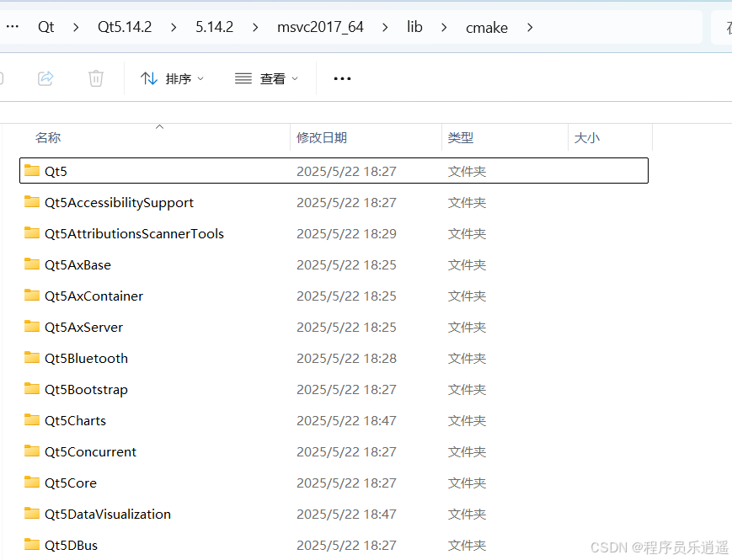This screenshot has height=560, width=732.
Task: Click the Delete trash icon
Action: point(96,78)
